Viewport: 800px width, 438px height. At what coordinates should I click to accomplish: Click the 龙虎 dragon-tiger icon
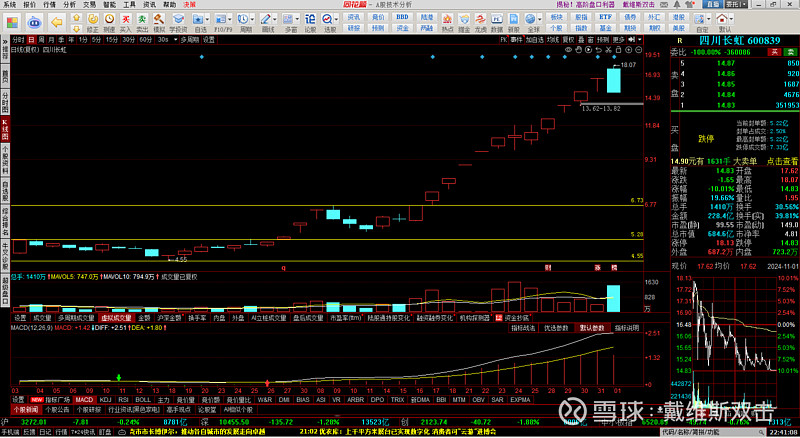click(x=480, y=22)
